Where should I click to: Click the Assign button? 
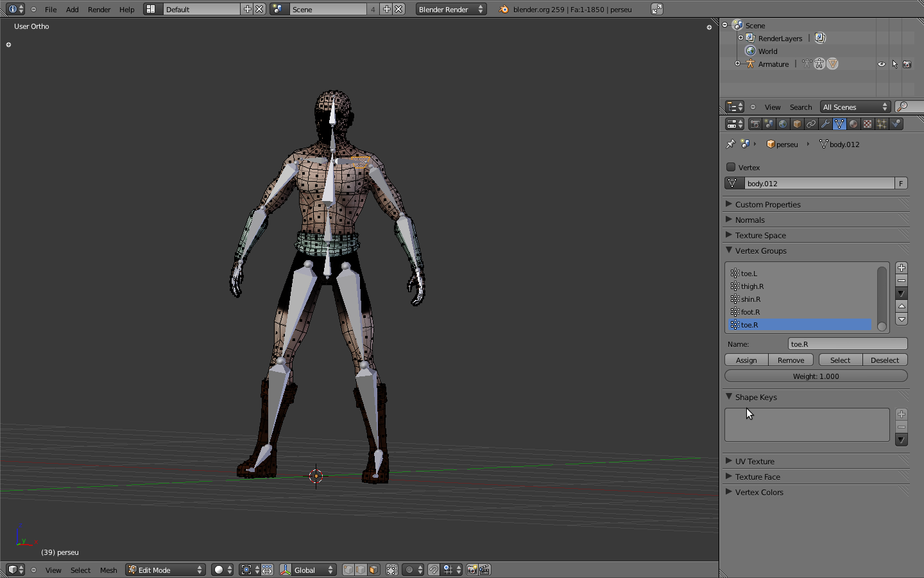[746, 360]
